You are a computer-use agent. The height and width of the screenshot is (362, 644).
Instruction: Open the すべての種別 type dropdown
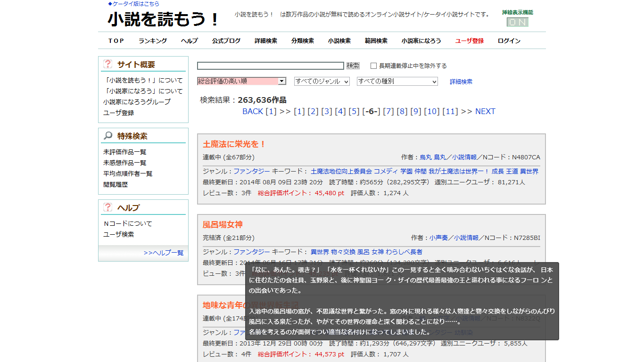pos(396,81)
